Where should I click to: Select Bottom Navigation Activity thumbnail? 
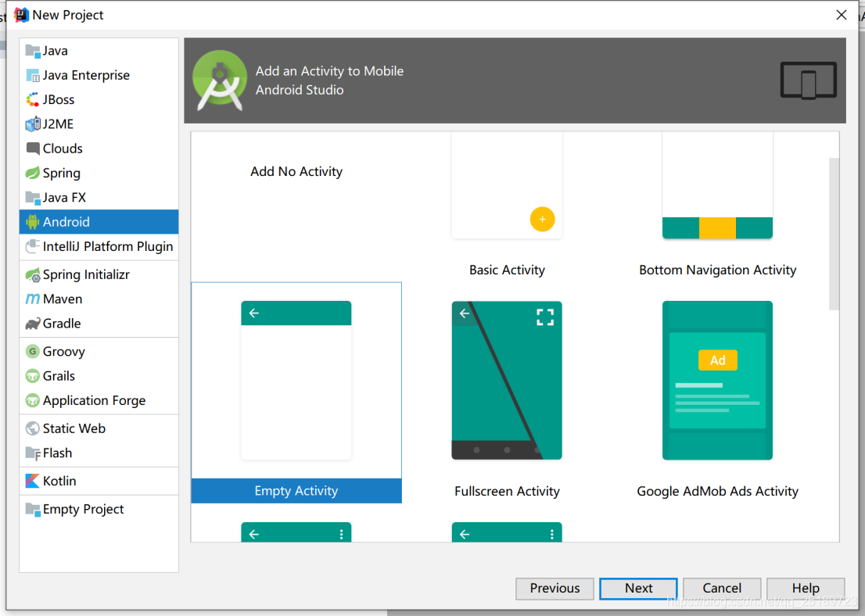coord(717,185)
